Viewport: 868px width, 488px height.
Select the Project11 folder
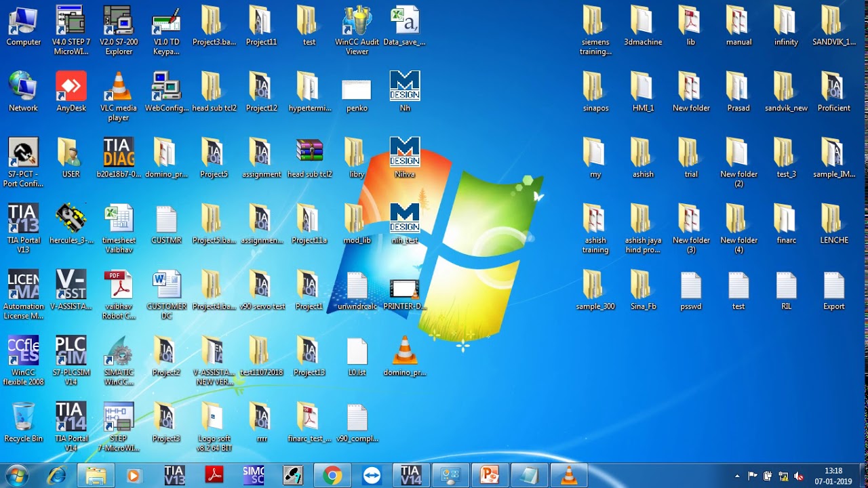[261, 27]
